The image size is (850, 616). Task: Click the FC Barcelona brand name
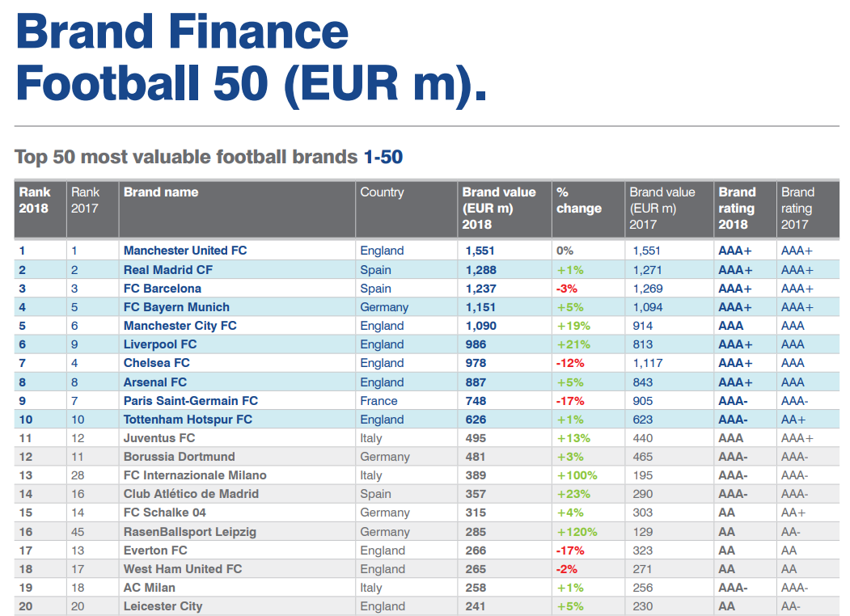162,289
